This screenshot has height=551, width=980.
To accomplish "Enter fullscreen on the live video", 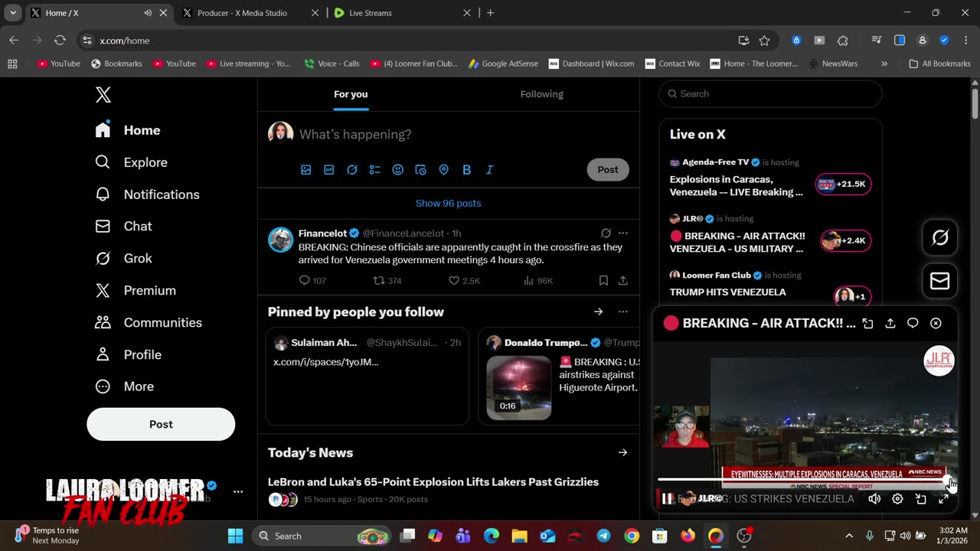I will pos(943,499).
